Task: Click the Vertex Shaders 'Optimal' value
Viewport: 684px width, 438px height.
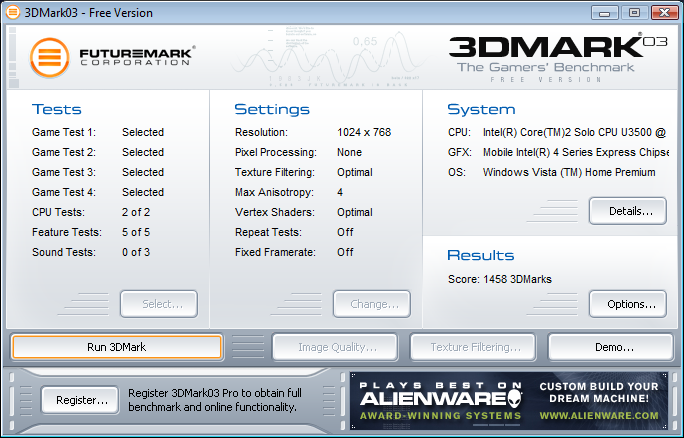Action: click(355, 212)
